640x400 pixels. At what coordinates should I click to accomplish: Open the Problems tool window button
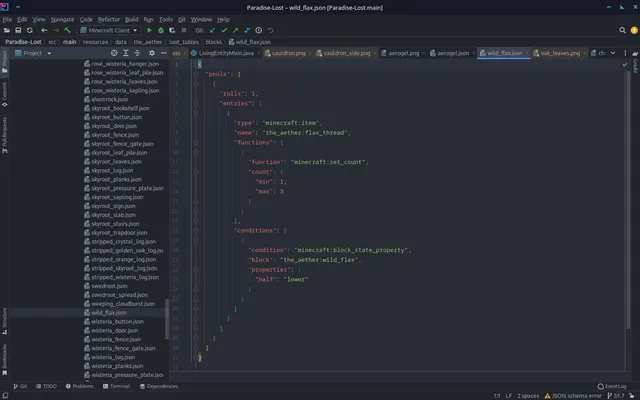pyautogui.click(x=80, y=386)
